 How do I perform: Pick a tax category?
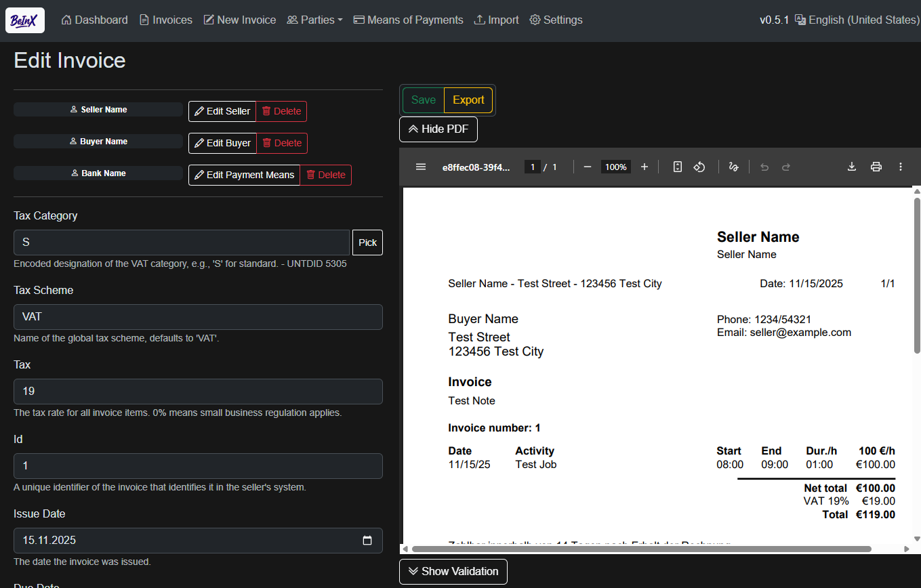[x=367, y=242]
